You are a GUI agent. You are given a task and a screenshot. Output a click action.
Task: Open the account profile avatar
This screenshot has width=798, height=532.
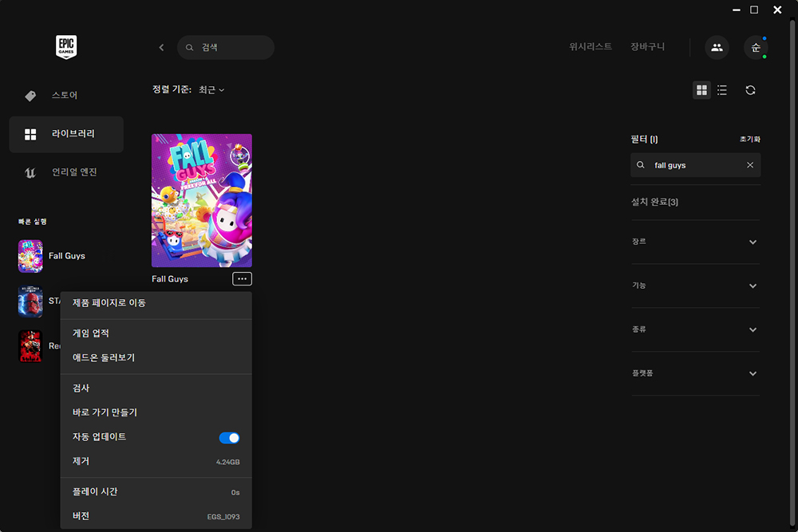pyautogui.click(x=756, y=47)
